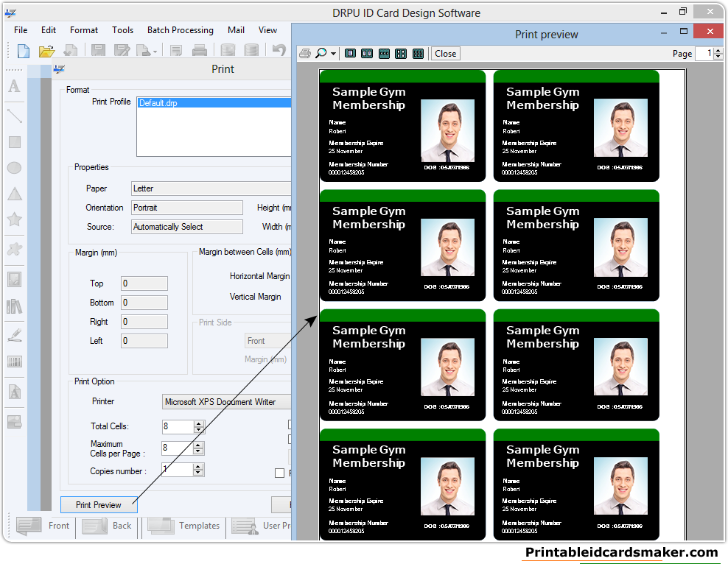Select the Image tool in sidebar

(x=15, y=279)
